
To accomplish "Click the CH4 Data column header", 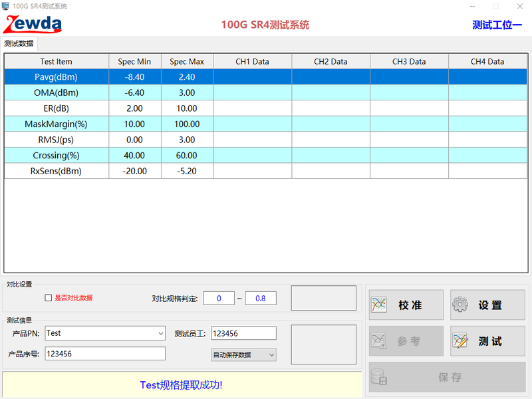I will [487, 61].
